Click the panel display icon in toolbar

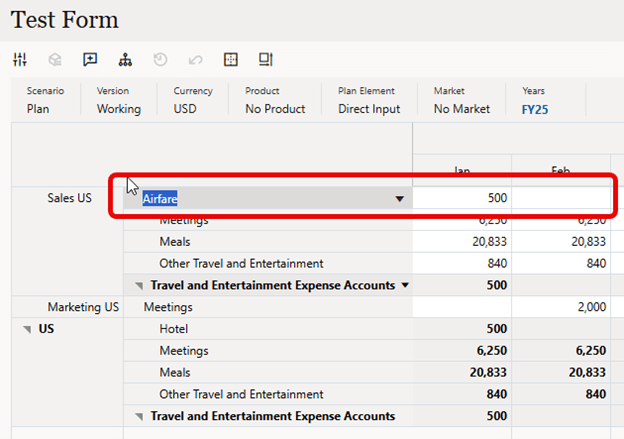coord(266,59)
